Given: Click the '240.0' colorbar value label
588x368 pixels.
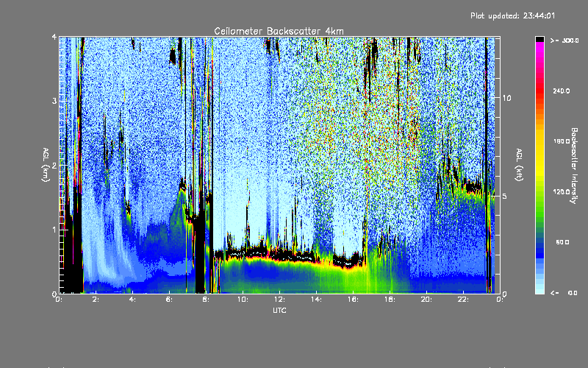Looking at the screenshot, I should [x=562, y=91].
